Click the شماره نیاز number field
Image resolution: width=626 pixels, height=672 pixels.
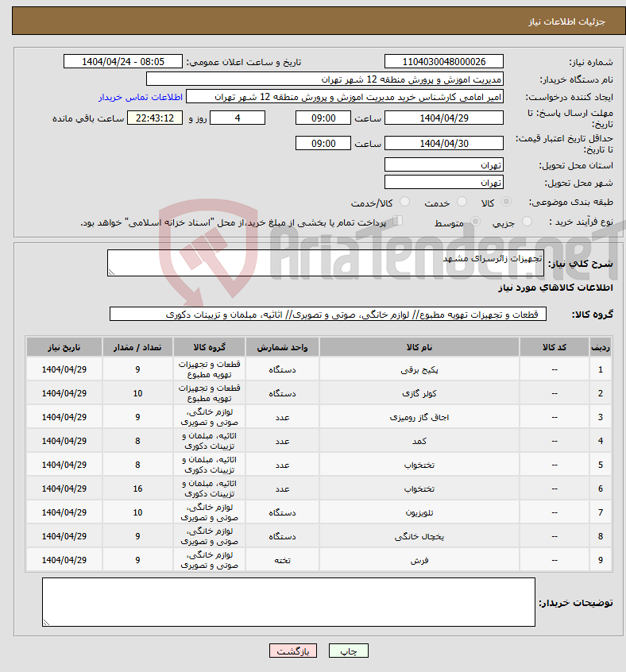[444, 62]
